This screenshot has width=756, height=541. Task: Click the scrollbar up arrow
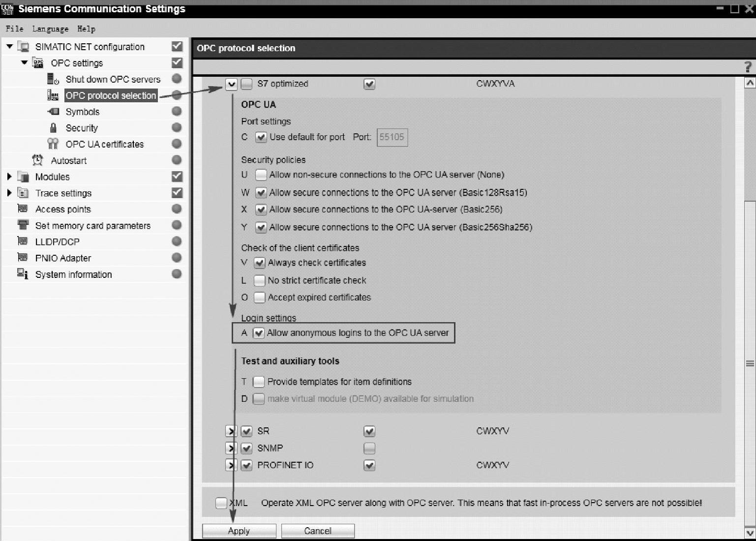[750, 83]
